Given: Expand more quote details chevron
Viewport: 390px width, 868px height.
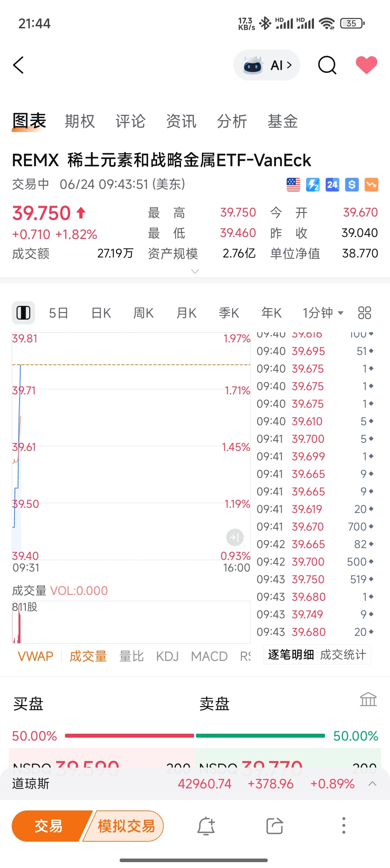Looking at the screenshot, I should 195,271.
